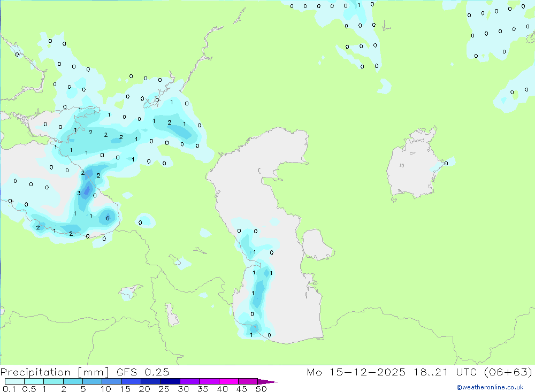Image resolution: width=535 pixels, height=392 pixels.
Task: Click the '15' legend scale label
Action: [125, 389]
